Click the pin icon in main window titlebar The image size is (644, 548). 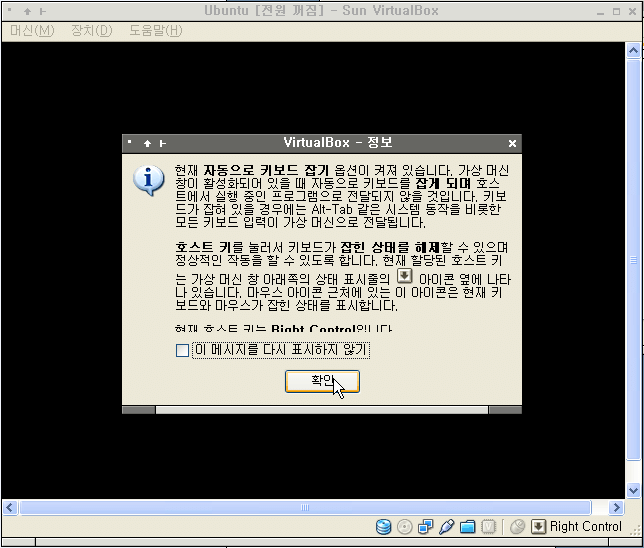click(43, 12)
